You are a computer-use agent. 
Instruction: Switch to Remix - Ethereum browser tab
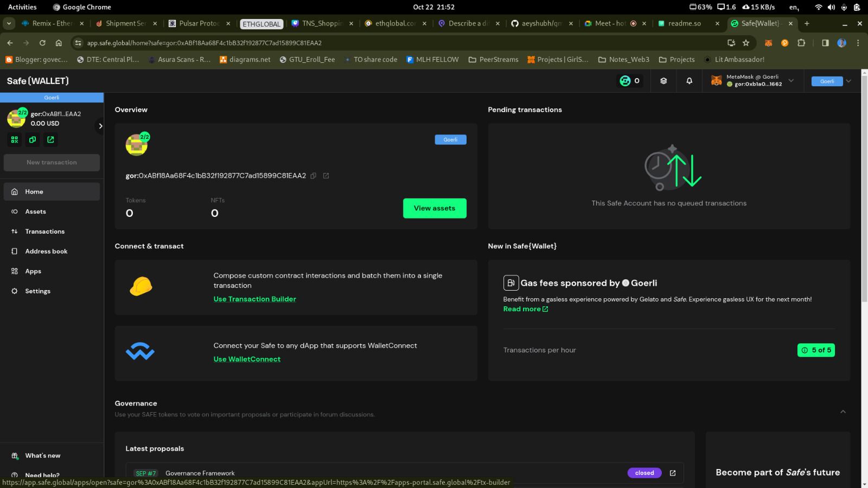coord(52,23)
